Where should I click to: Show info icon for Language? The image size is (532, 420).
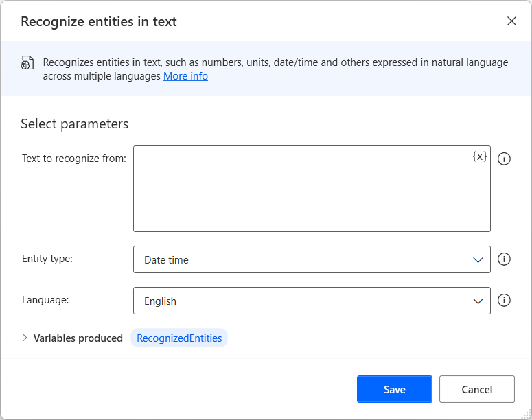click(x=504, y=300)
